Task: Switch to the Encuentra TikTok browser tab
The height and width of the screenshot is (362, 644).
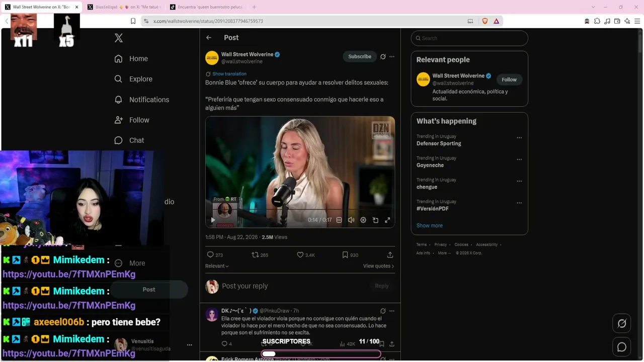Action: (206, 7)
